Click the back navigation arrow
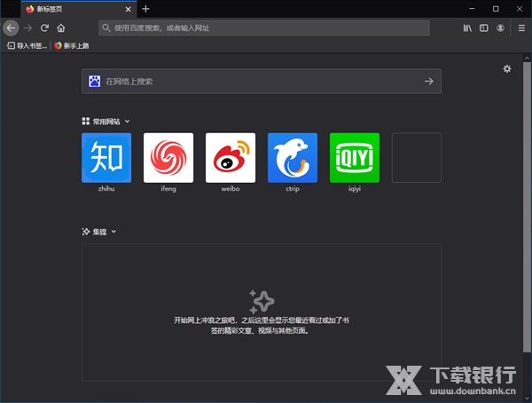This screenshot has width=532, height=403. click(x=11, y=28)
